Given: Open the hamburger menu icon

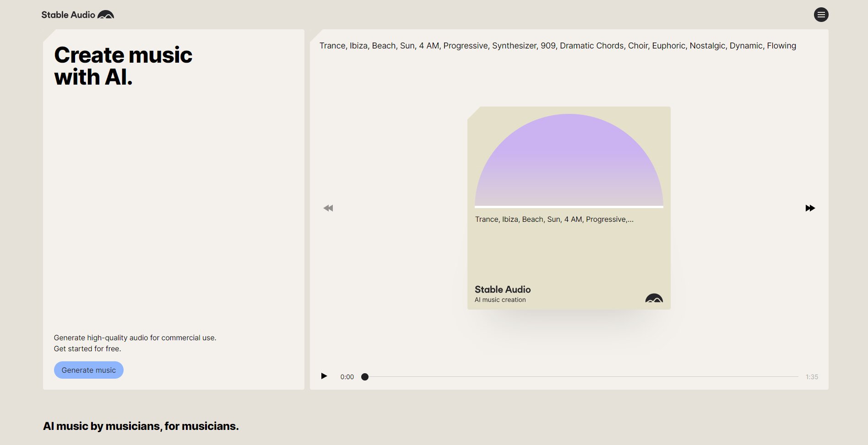Looking at the screenshot, I should coord(821,15).
